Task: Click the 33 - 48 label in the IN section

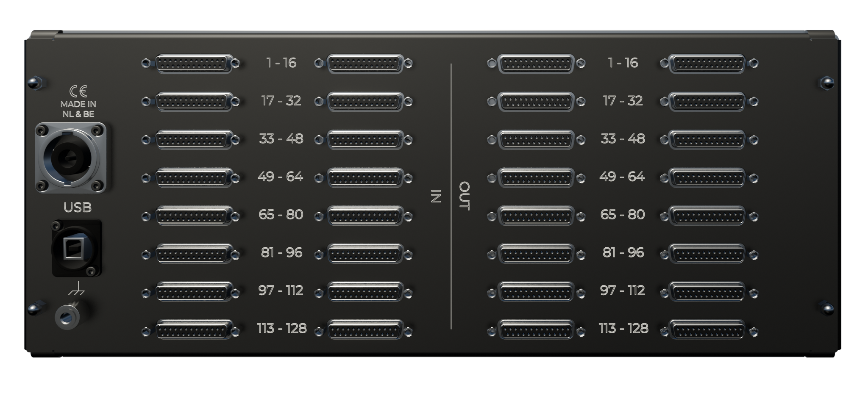Action: pyautogui.click(x=281, y=139)
